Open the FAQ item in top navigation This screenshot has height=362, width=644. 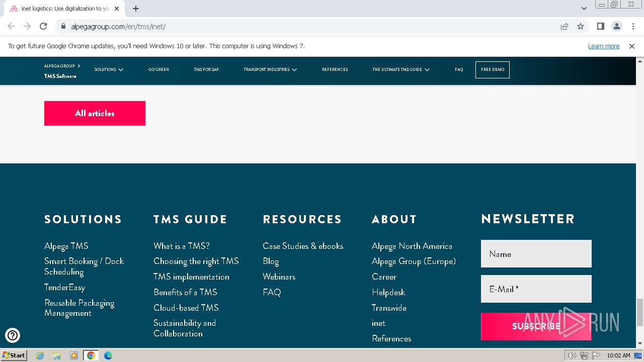click(459, 69)
